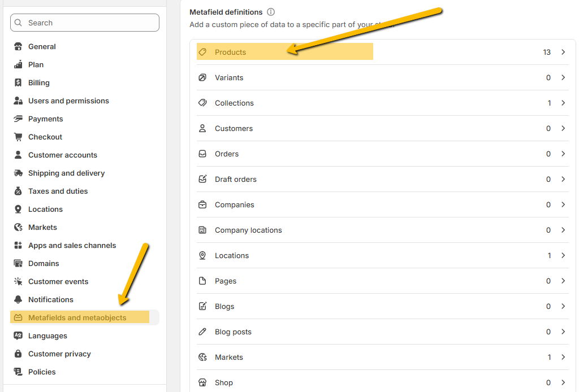
Task: Go to Customer privacy settings
Action: pyautogui.click(x=59, y=354)
